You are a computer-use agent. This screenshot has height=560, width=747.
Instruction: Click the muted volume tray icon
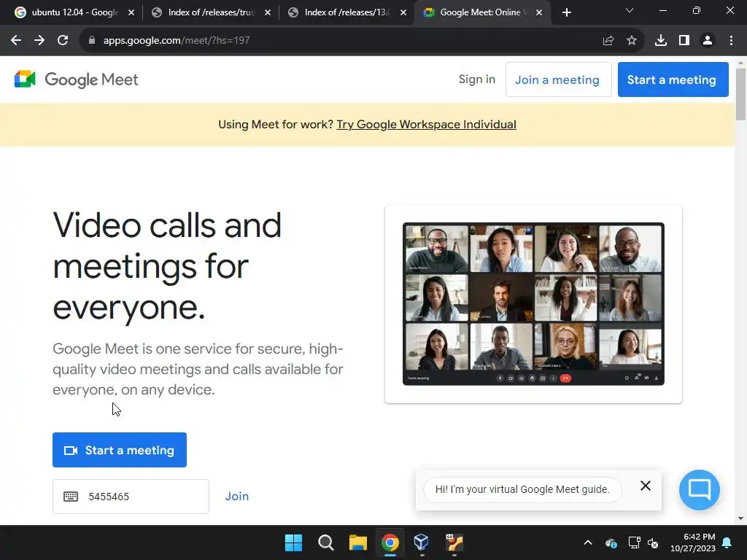pos(653,542)
